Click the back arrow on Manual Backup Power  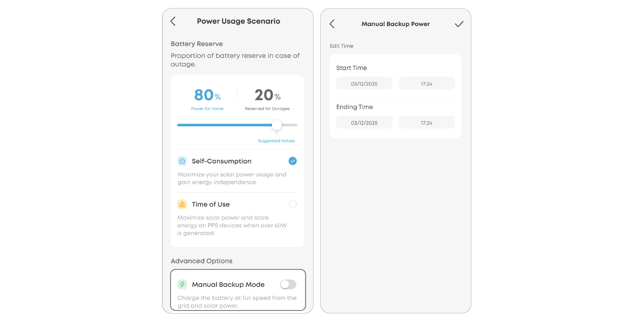pos(332,24)
